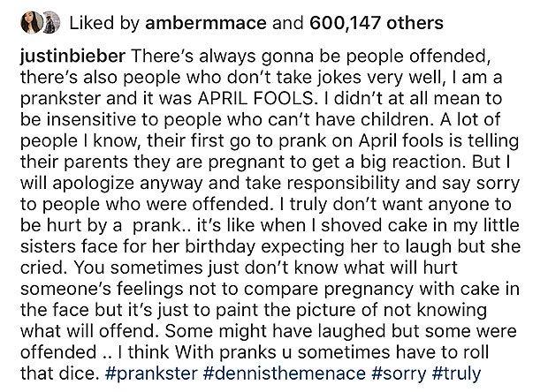The image size is (548, 392).
Task: Open the justinbieber profile username
Action: point(72,57)
